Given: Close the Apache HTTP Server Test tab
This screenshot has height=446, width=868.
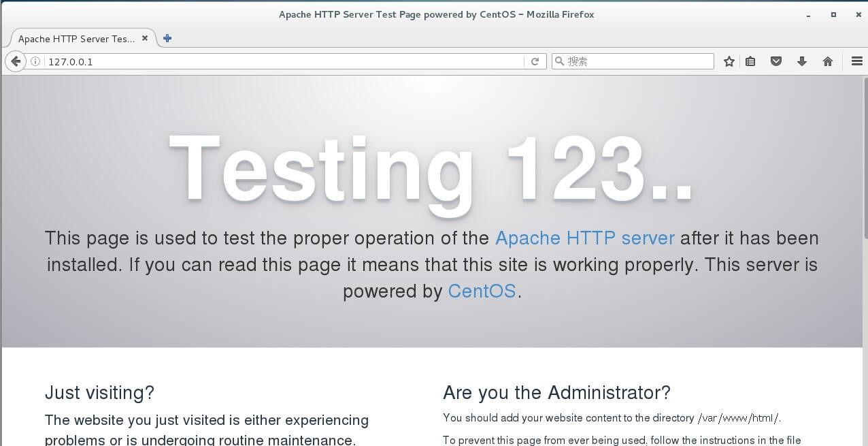Looking at the screenshot, I should [145, 38].
